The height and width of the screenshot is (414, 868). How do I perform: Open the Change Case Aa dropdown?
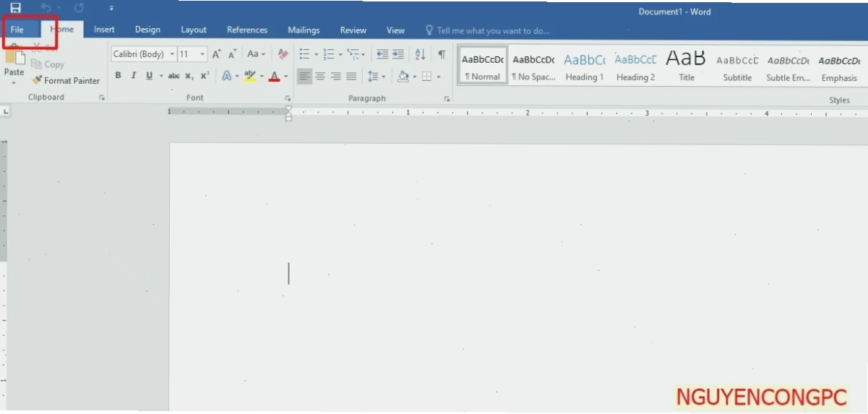[x=256, y=54]
